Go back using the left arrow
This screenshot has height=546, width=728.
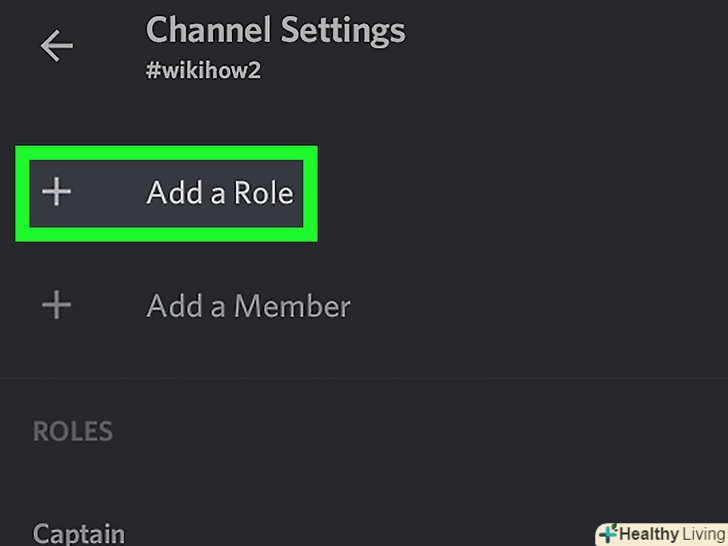[x=57, y=46]
